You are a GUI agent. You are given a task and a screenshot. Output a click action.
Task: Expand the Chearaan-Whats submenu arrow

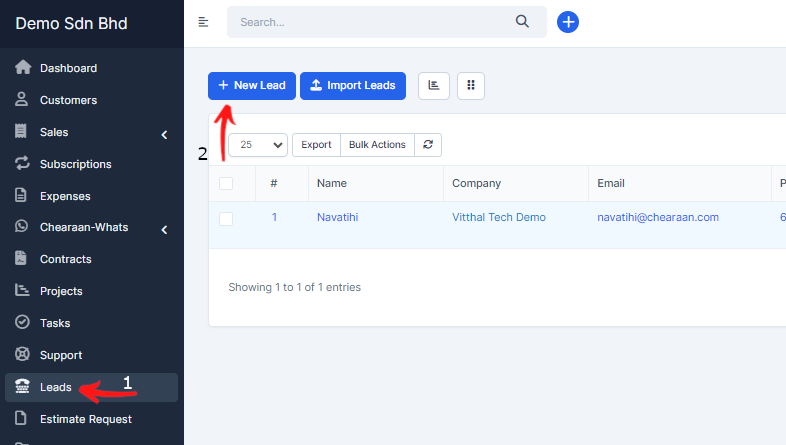tap(164, 229)
